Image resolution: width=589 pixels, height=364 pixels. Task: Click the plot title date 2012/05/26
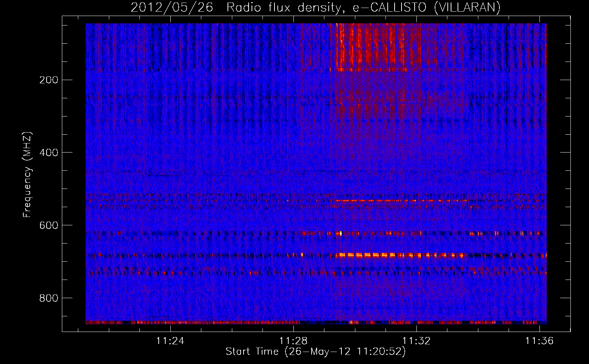[x=172, y=7]
